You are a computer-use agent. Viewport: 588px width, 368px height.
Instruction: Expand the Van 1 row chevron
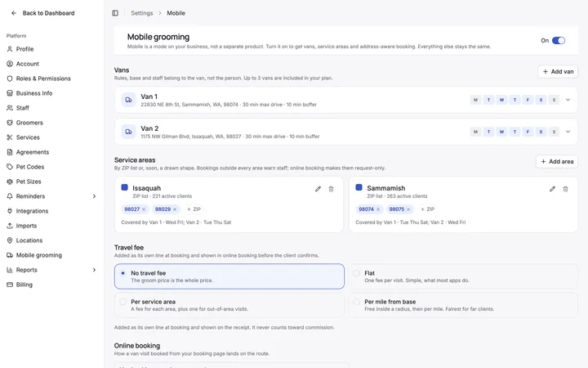point(568,100)
